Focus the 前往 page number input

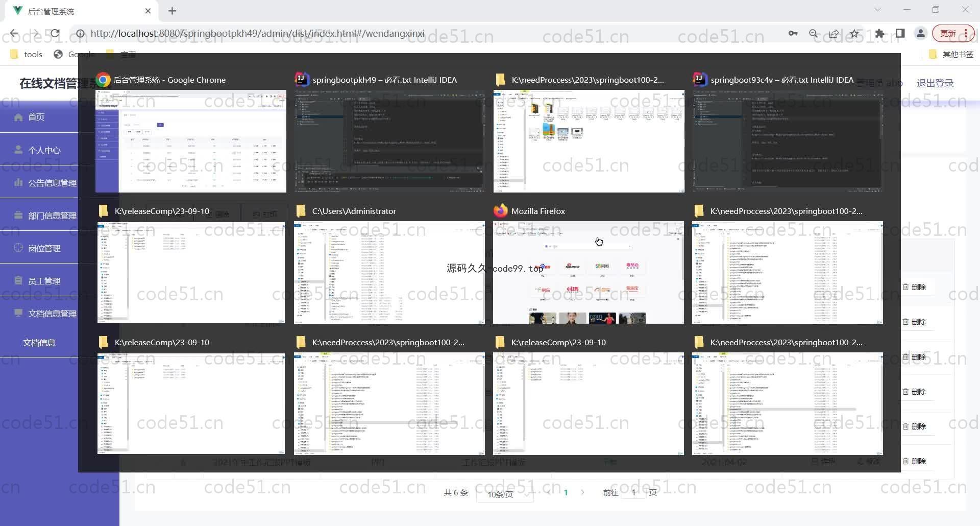point(633,493)
